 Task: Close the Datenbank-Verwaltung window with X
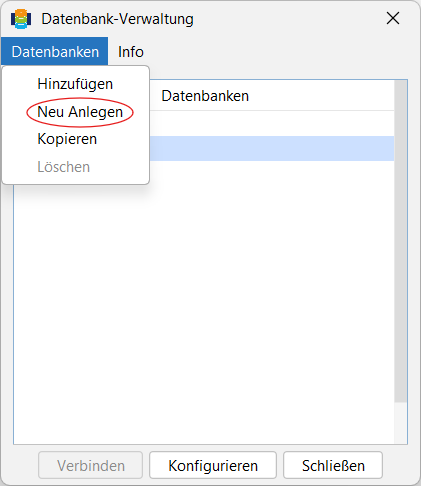click(x=393, y=18)
